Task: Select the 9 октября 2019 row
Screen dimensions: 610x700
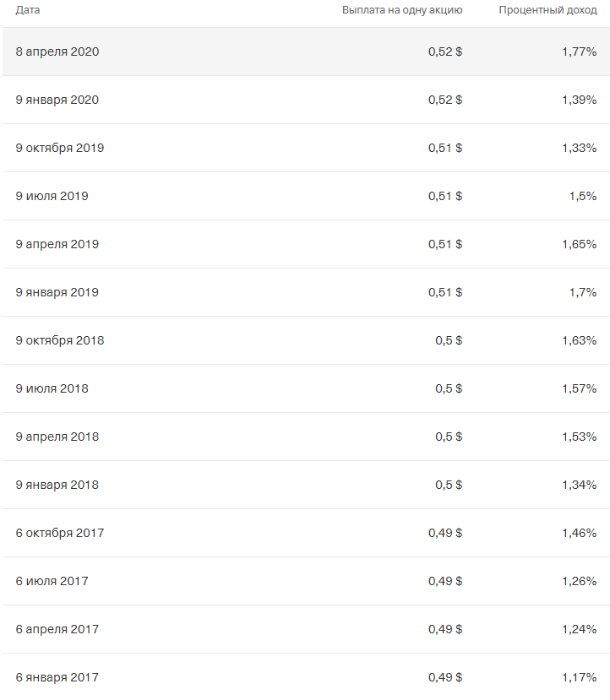Action: (306, 149)
